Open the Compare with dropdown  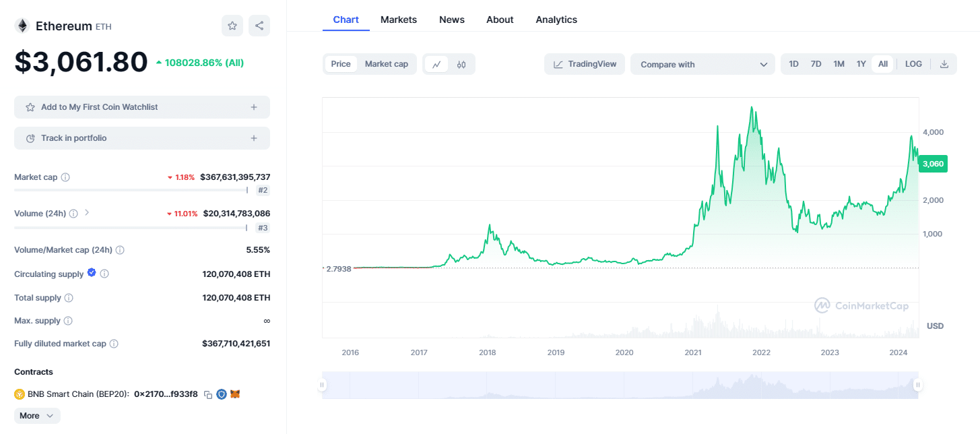click(x=703, y=64)
